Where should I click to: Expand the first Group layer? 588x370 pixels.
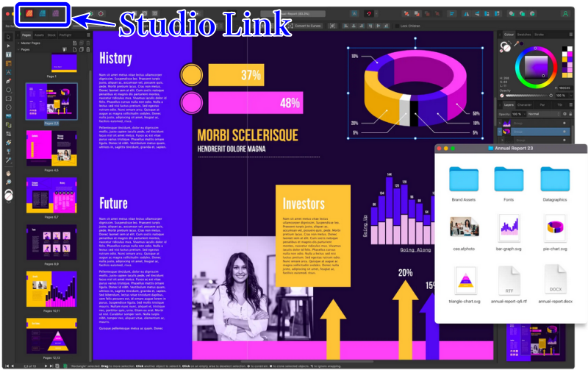(500, 123)
